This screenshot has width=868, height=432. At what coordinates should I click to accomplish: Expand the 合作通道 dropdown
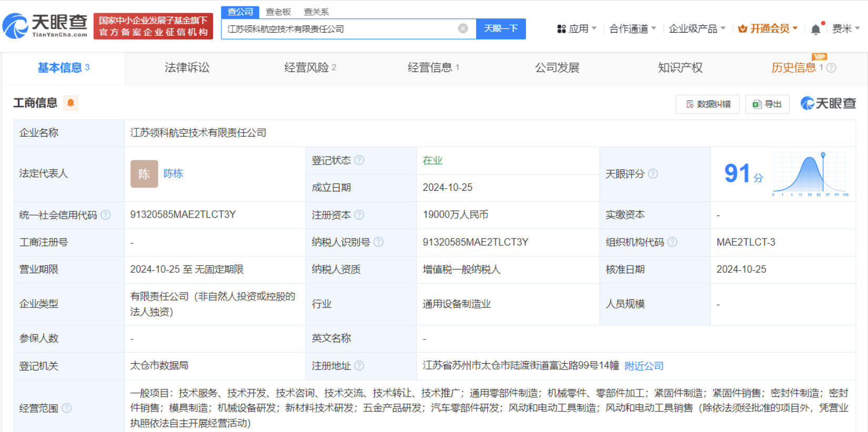coord(632,29)
